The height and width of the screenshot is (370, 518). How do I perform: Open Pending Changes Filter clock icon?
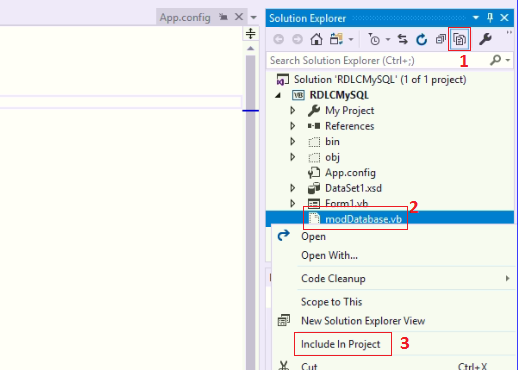click(374, 39)
